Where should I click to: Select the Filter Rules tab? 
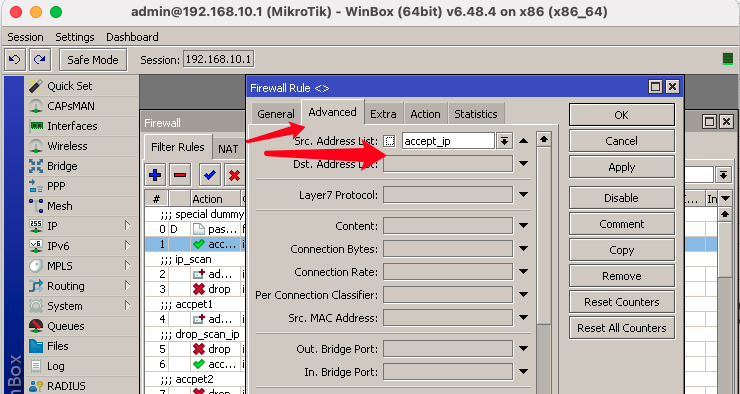pos(178,147)
